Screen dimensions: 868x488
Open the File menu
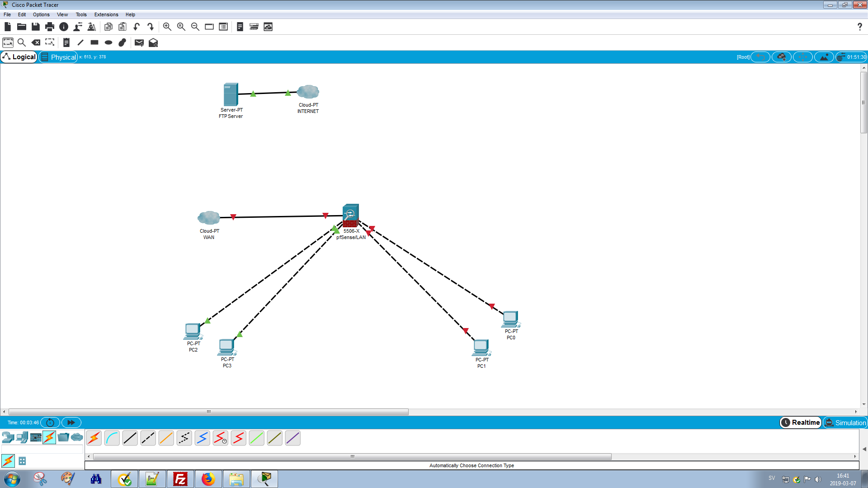coord(7,14)
